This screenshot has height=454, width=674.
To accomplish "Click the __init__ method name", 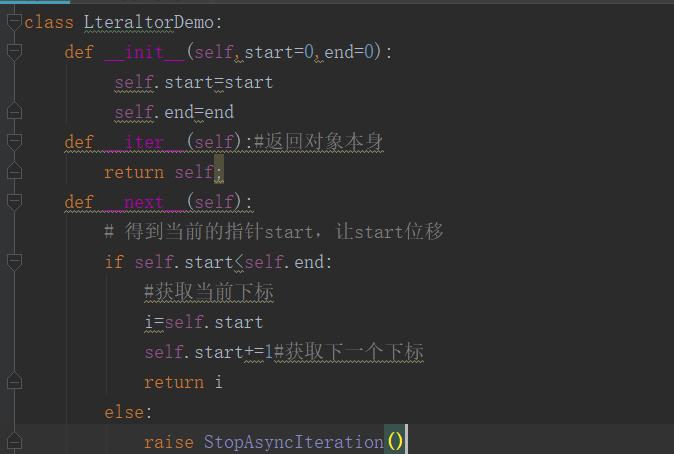I will pos(144,52).
